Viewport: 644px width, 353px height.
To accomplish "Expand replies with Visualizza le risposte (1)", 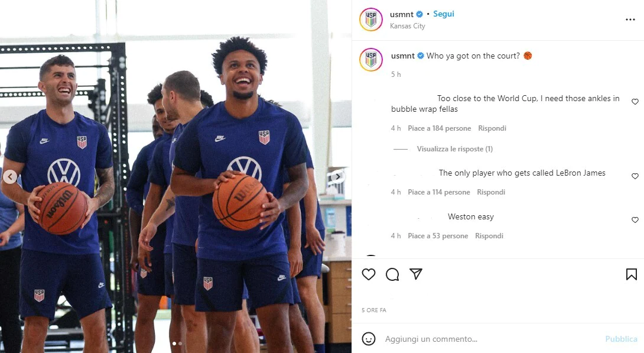I will tap(455, 149).
